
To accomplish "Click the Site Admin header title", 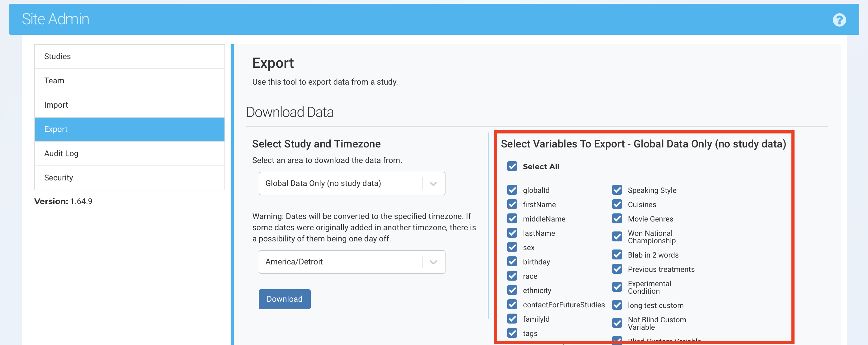I will pyautogui.click(x=56, y=19).
